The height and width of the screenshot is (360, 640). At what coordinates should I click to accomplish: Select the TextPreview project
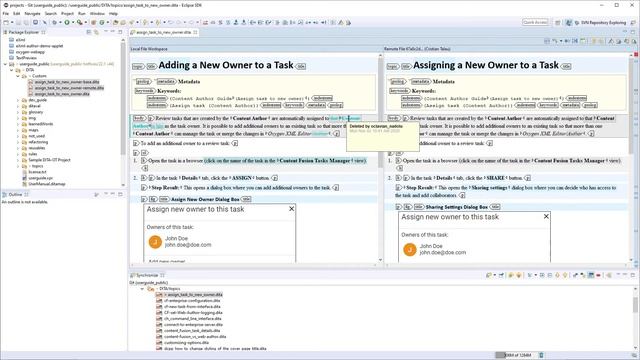coord(26,58)
